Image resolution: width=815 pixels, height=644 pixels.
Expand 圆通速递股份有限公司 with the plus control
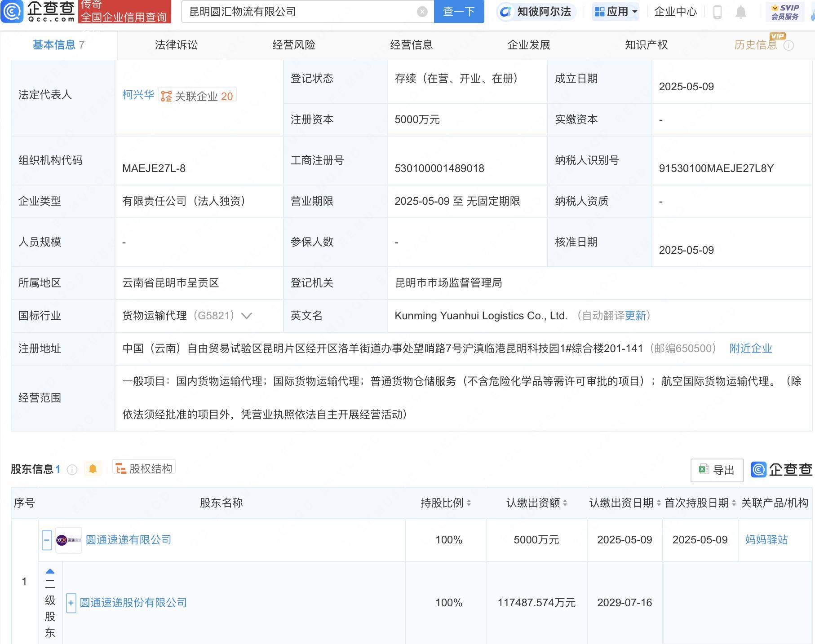pos(71,603)
